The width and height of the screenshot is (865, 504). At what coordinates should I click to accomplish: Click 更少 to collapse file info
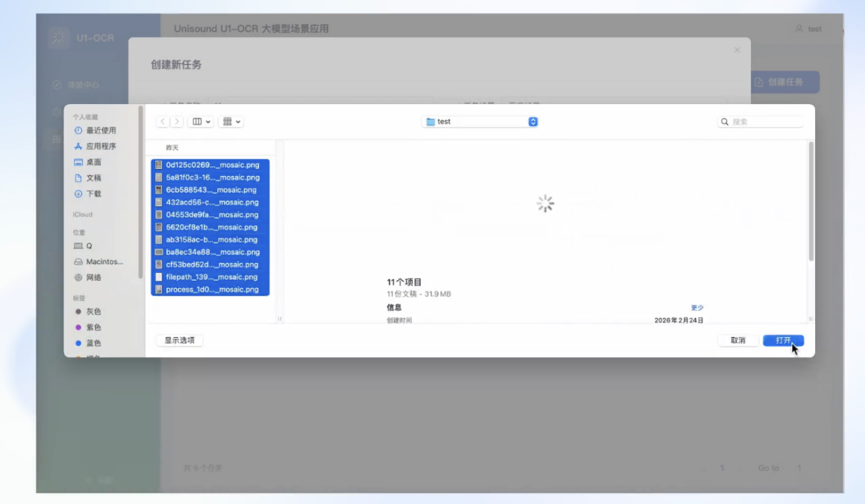697,308
